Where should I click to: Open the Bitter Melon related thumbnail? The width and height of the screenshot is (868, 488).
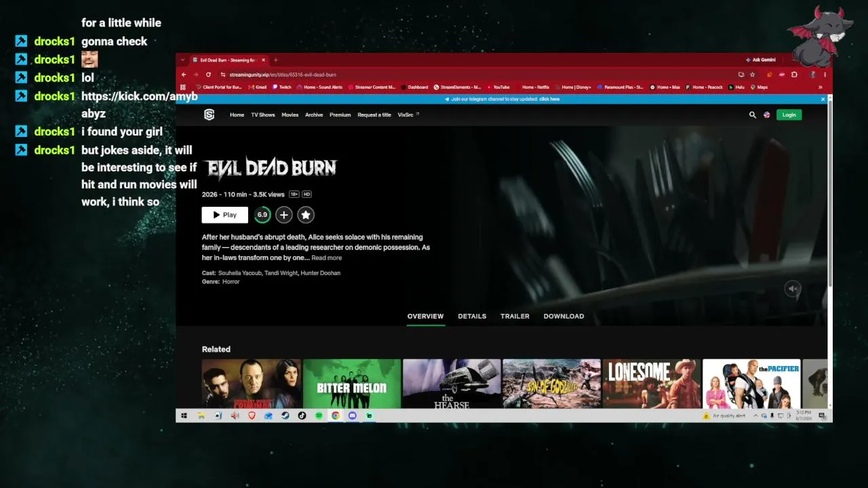coord(352,384)
